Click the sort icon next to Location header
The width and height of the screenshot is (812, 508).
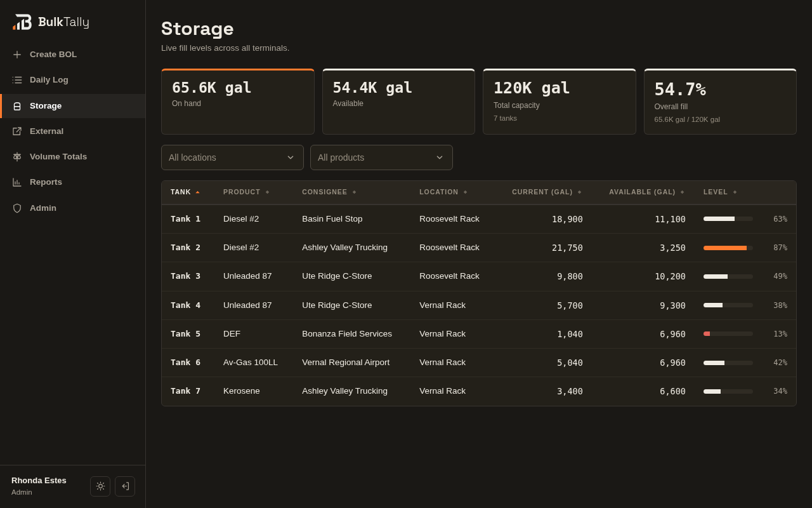pyautogui.click(x=465, y=192)
